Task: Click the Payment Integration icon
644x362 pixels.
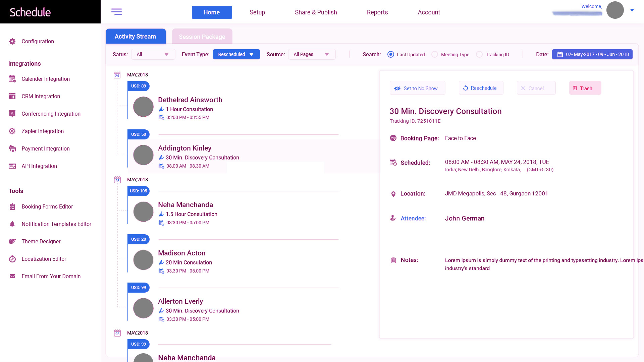Action: pyautogui.click(x=12, y=148)
